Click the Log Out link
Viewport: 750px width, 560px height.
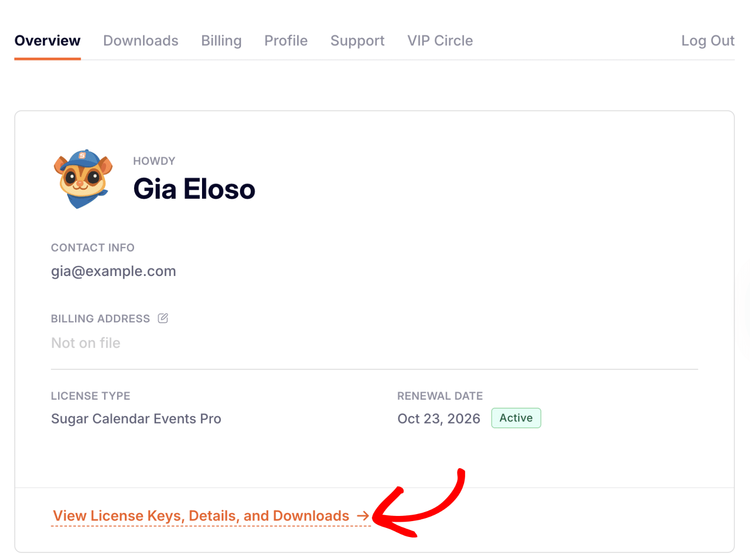(707, 41)
